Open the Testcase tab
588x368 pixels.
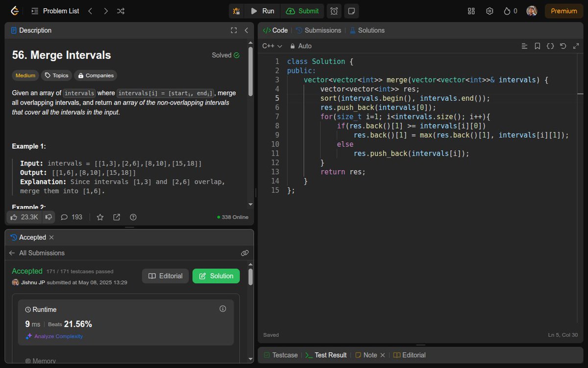pos(281,355)
